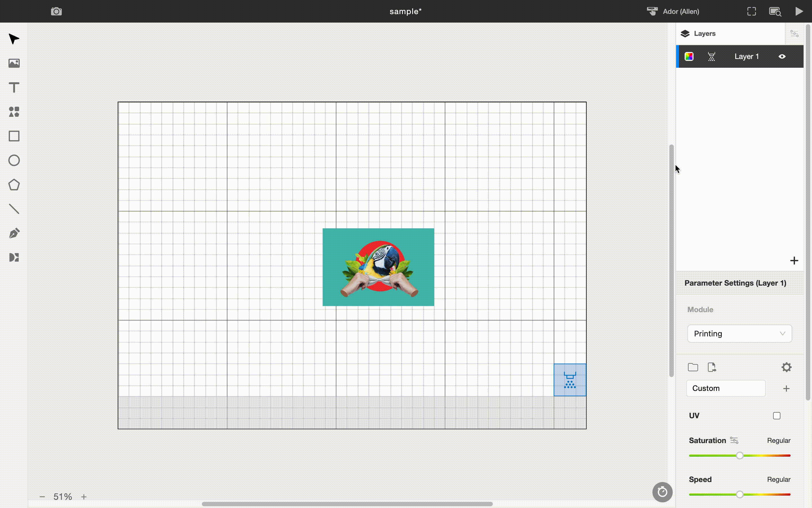The image size is (812, 508).
Task: Click Layer 1 color swatch
Action: pyautogui.click(x=689, y=56)
